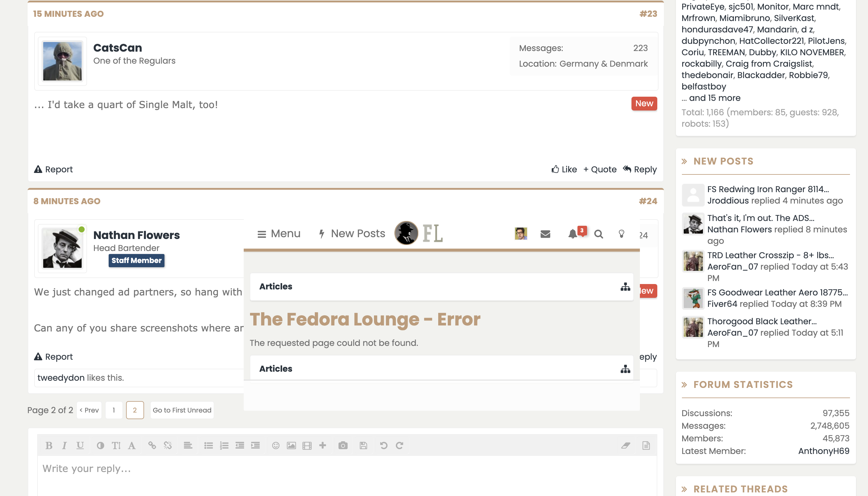Click the Italic formatting icon

click(65, 445)
